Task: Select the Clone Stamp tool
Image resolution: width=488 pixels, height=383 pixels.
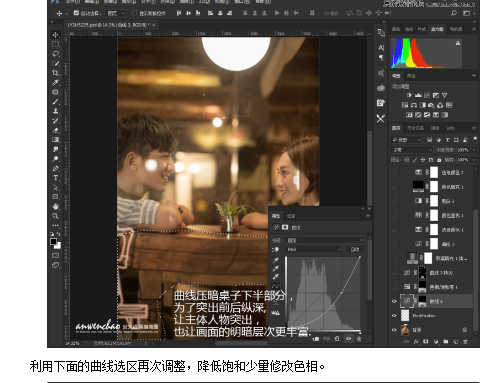Action: click(x=56, y=111)
